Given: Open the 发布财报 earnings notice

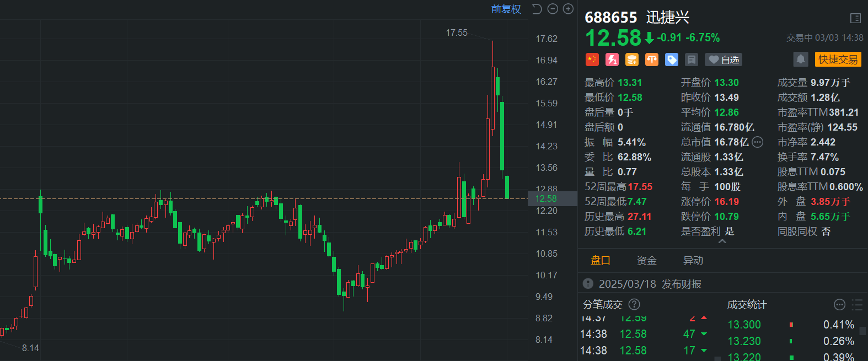Looking at the screenshot, I should tap(650, 284).
